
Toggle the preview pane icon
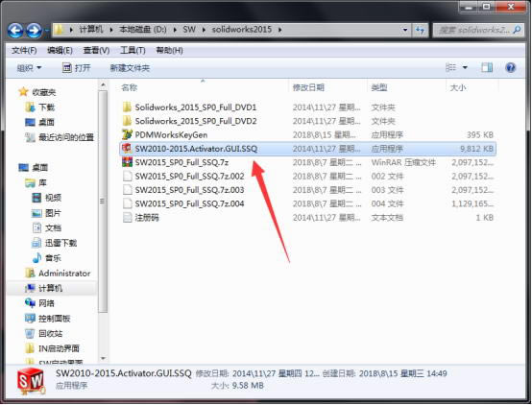click(x=487, y=67)
